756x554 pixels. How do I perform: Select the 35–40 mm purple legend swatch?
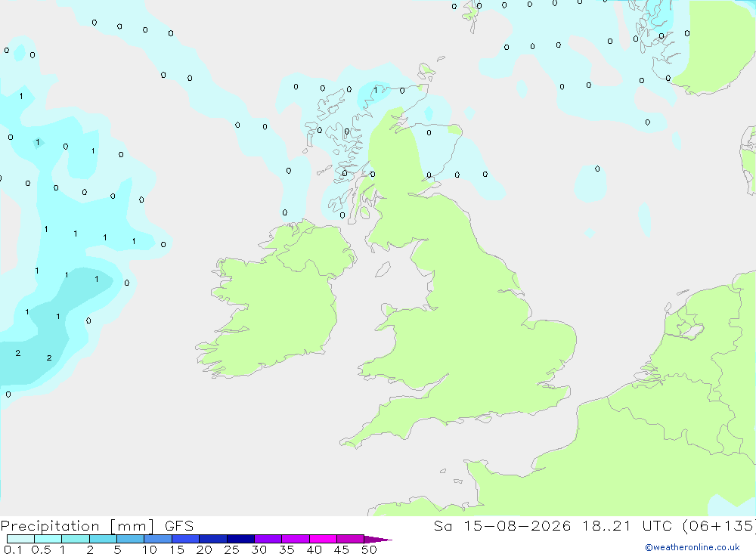click(x=296, y=539)
